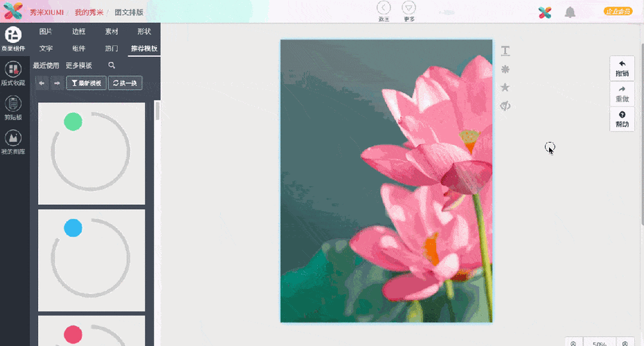Click the 最新模板 filter button
644x346 pixels.
pyautogui.click(x=87, y=83)
